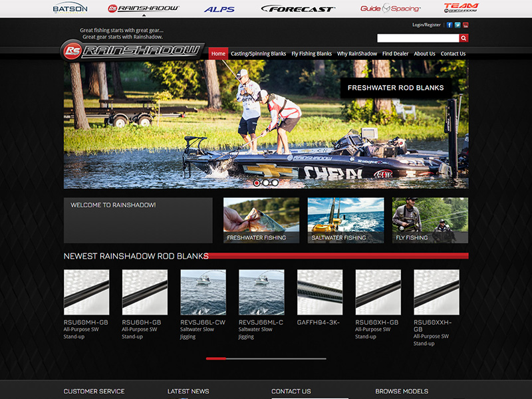This screenshot has height=399, width=532.
Task: Open the Find Dealer menu item
Action: pyautogui.click(x=395, y=54)
